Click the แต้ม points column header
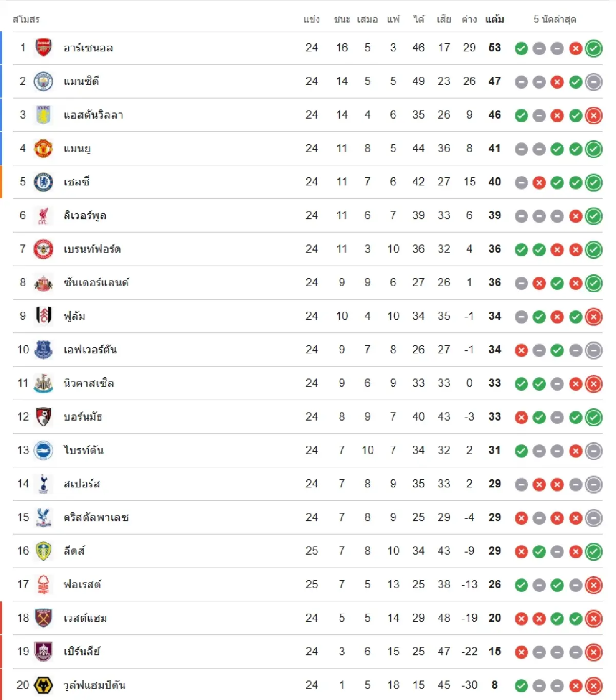This screenshot has width=616, height=700. click(x=494, y=20)
